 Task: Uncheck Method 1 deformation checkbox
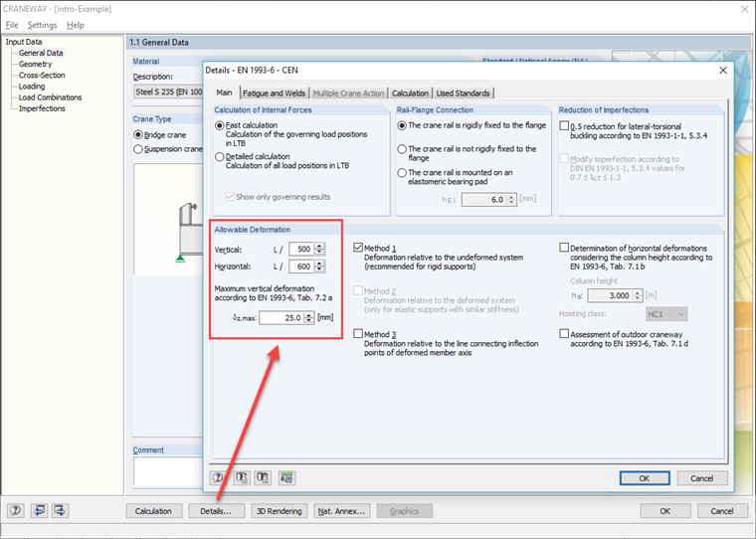[358, 248]
